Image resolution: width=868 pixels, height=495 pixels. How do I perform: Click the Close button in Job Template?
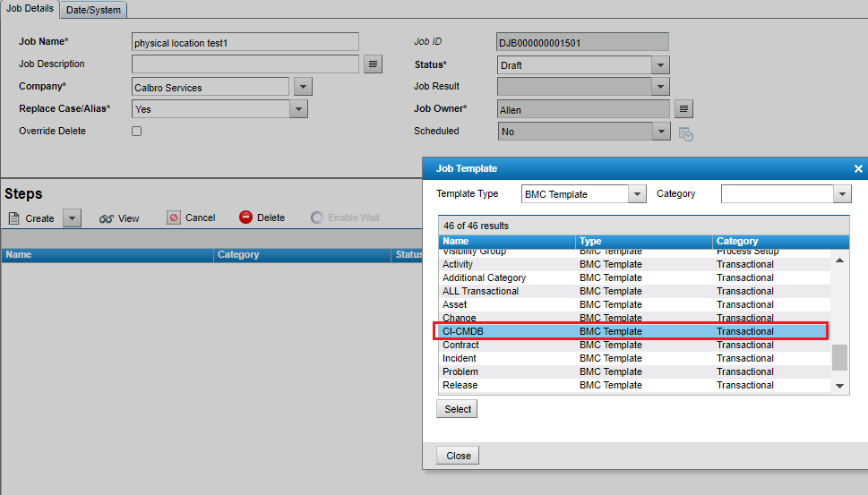459,456
